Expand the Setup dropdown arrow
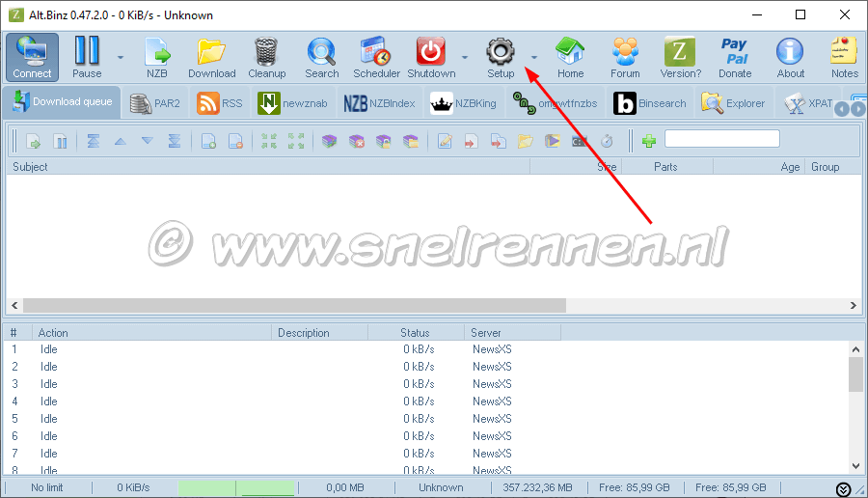This screenshot has height=498, width=868. pyautogui.click(x=533, y=57)
